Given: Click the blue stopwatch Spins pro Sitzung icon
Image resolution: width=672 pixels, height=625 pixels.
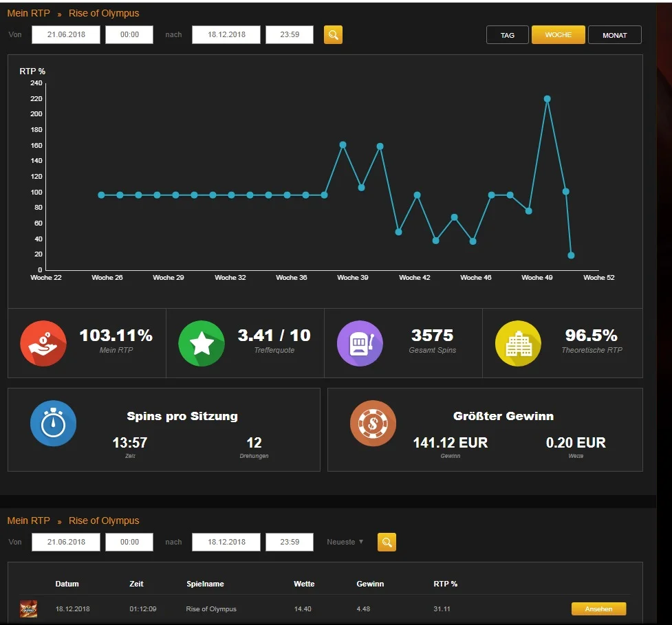Looking at the screenshot, I should (53, 424).
